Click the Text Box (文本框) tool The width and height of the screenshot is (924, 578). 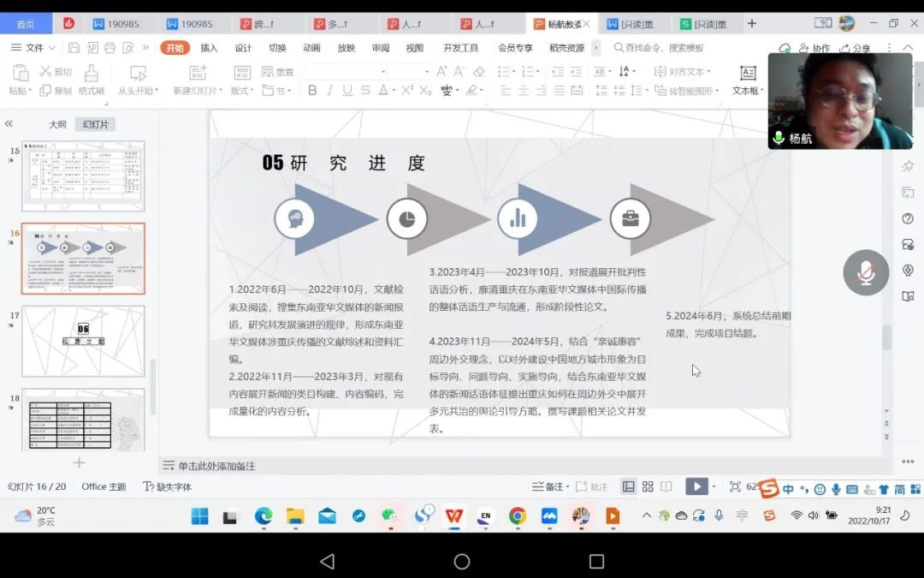(747, 80)
